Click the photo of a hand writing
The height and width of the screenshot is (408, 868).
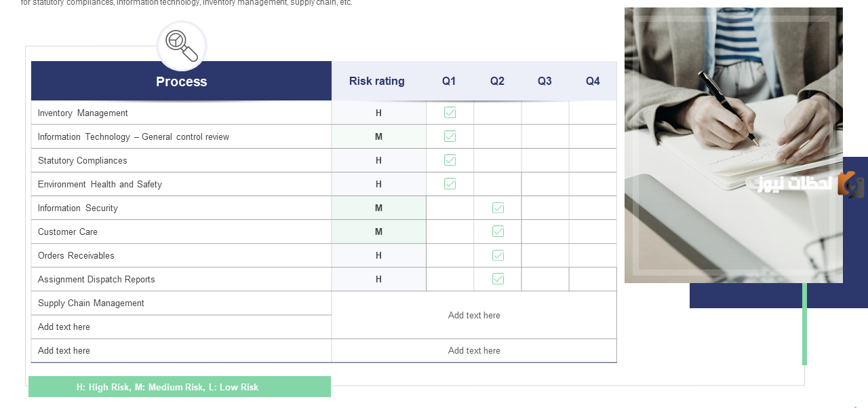pyautogui.click(x=734, y=145)
